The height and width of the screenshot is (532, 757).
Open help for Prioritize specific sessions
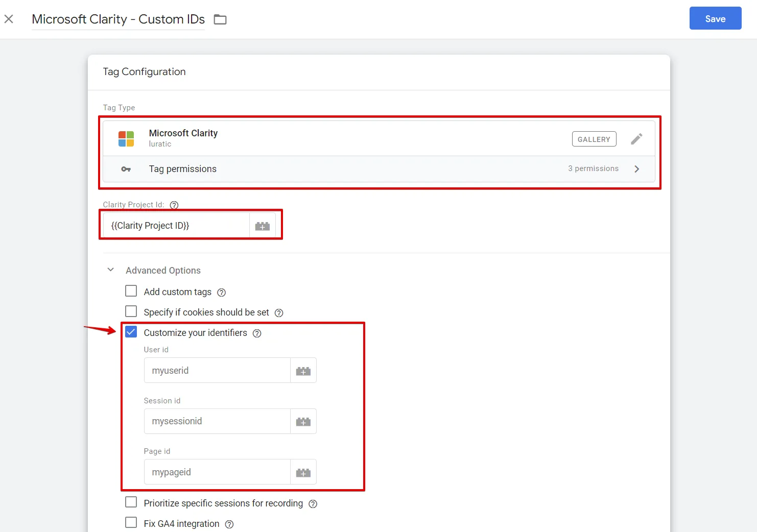(313, 504)
